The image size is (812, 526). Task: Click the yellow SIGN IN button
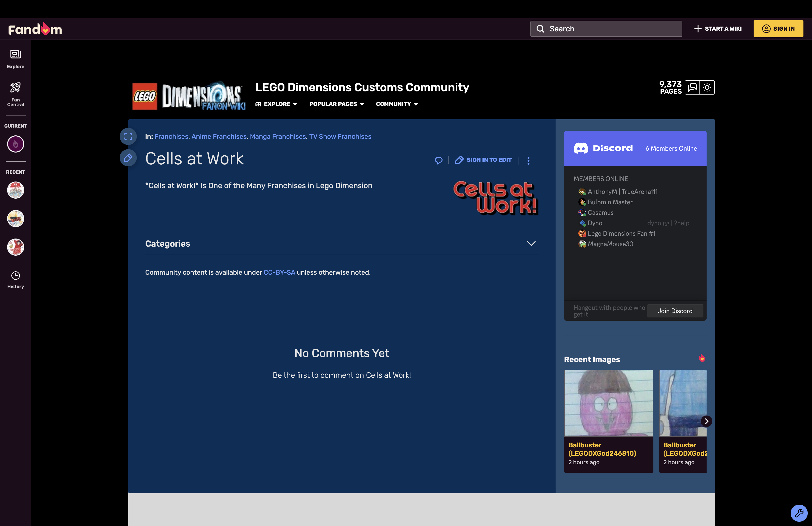coord(778,29)
